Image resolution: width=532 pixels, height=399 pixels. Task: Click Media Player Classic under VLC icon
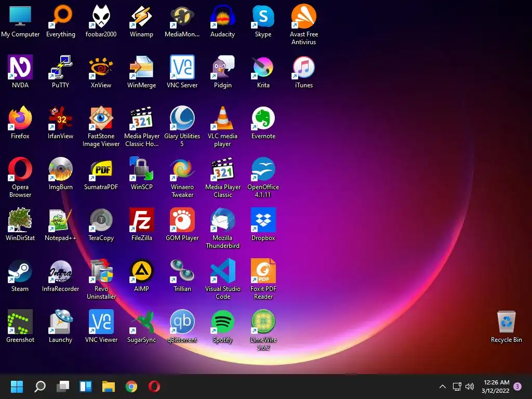(222, 169)
